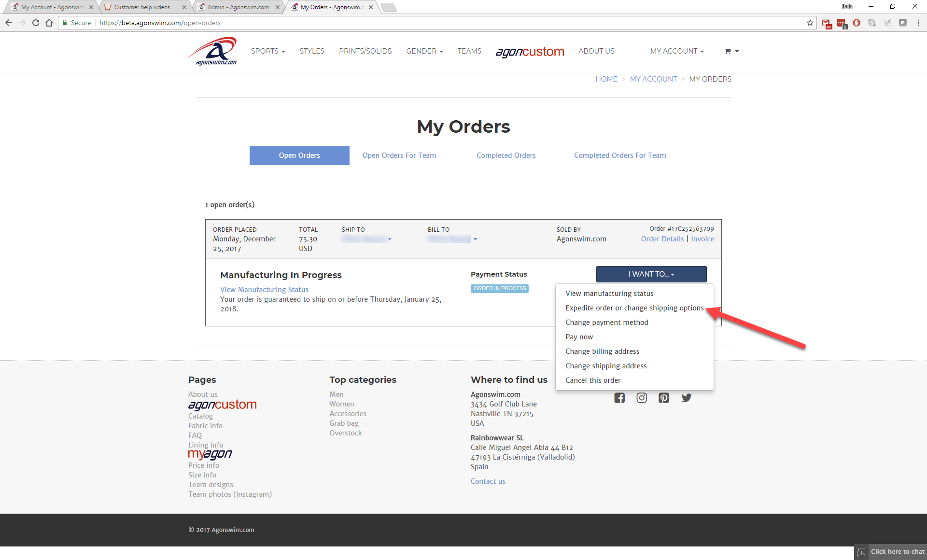Click the Gmail extension icon
Image resolution: width=927 pixels, height=560 pixels.
(x=826, y=23)
